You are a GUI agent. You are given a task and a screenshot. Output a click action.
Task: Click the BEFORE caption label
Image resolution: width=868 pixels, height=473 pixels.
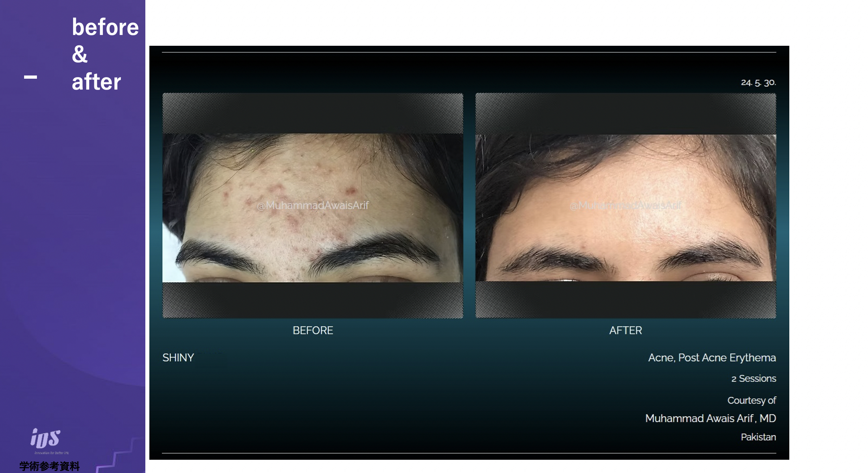coord(313,330)
